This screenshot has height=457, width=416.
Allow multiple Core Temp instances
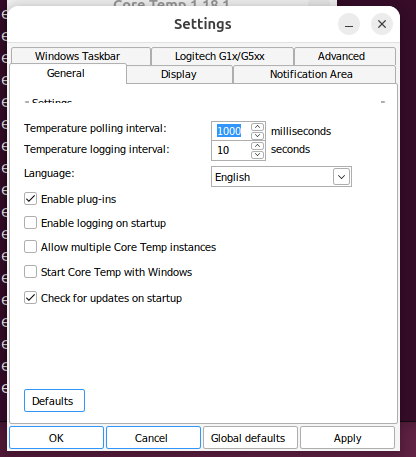pos(30,247)
